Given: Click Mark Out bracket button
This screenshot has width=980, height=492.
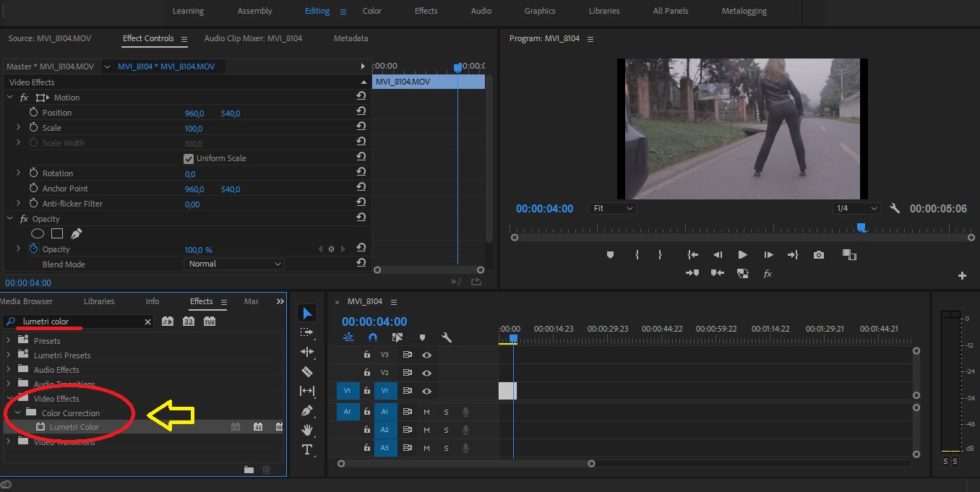Looking at the screenshot, I should coord(659,255).
